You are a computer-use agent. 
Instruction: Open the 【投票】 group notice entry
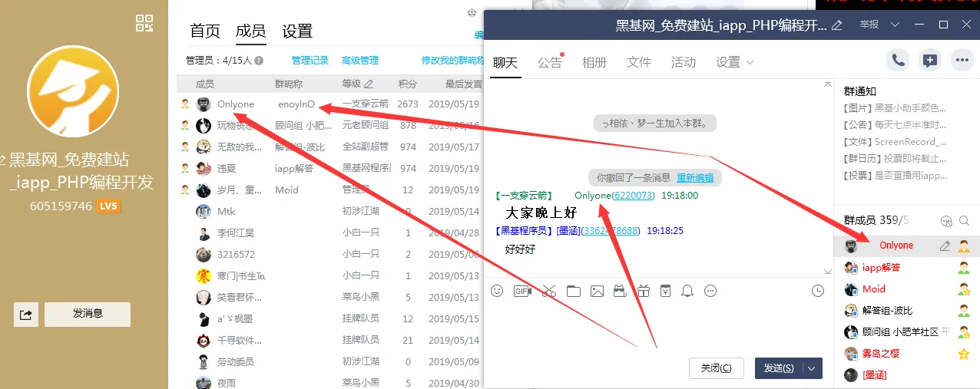pyautogui.click(x=896, y=176)
